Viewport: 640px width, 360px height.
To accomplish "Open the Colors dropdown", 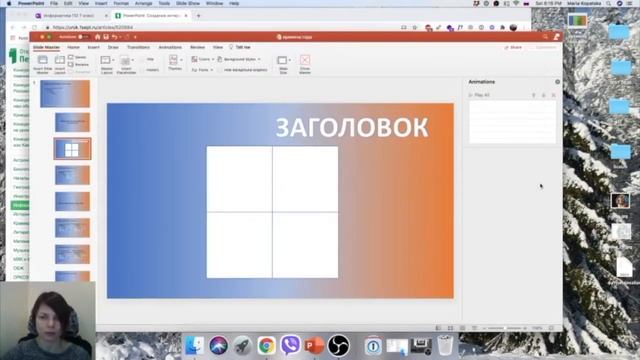I will [x=203, y=59].
